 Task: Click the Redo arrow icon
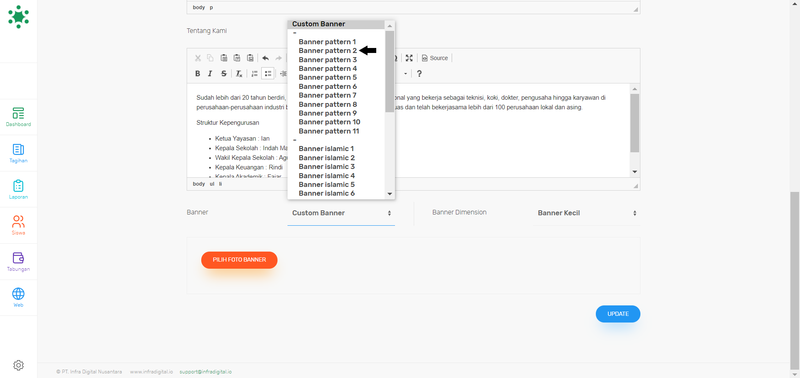coord(279,58)
